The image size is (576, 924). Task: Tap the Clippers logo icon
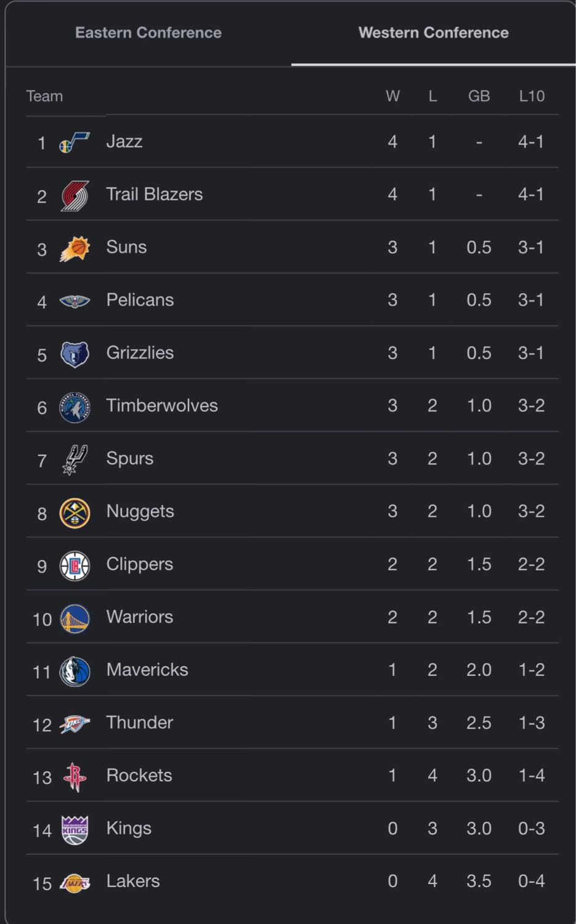[75, 566]
